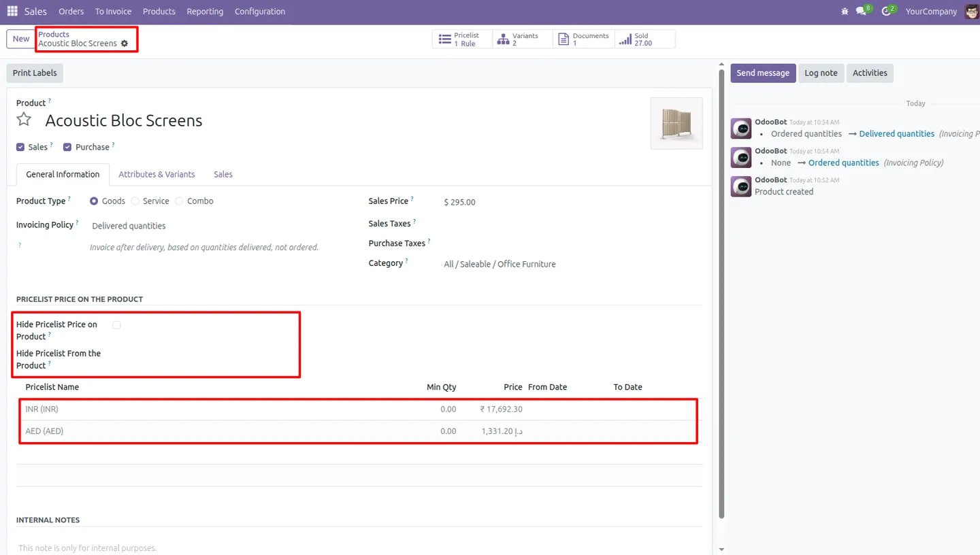Open the Reporting menu

pyautogui.click(x=205, y=12)
